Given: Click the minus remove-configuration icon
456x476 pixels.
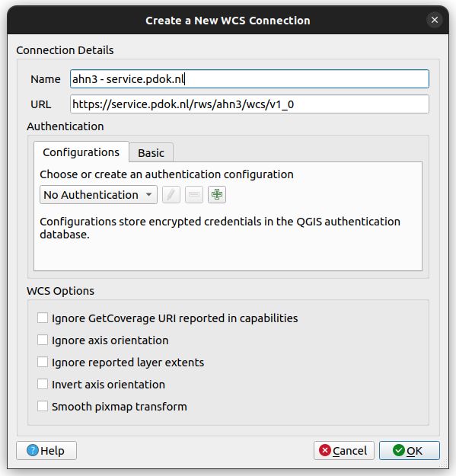Looking at the screenshot, I should [x=194, y=195].
